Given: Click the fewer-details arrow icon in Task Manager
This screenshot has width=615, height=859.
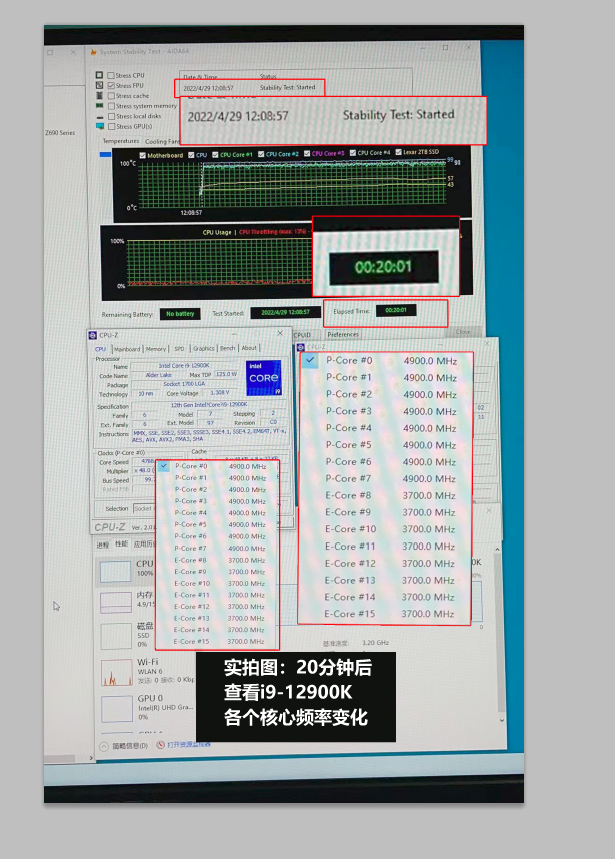Looking at the screenshot, I should coord(104,746).
